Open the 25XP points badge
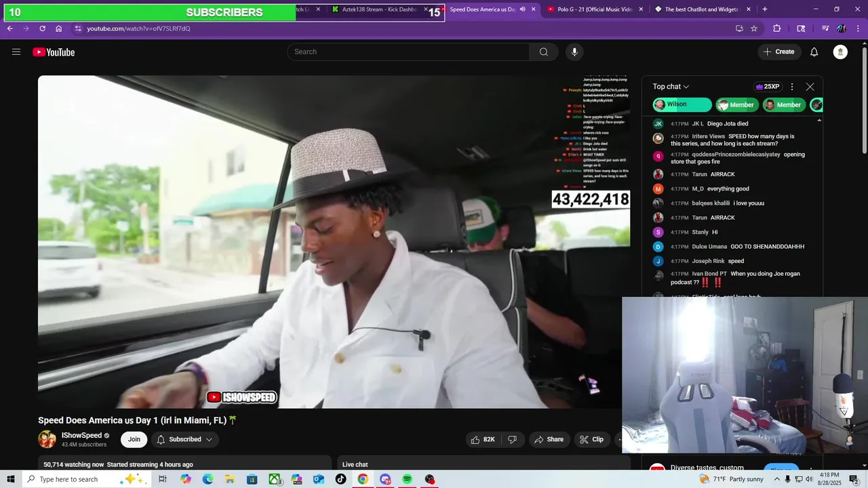Screen dimensions: 868x488 pos(768,87)
